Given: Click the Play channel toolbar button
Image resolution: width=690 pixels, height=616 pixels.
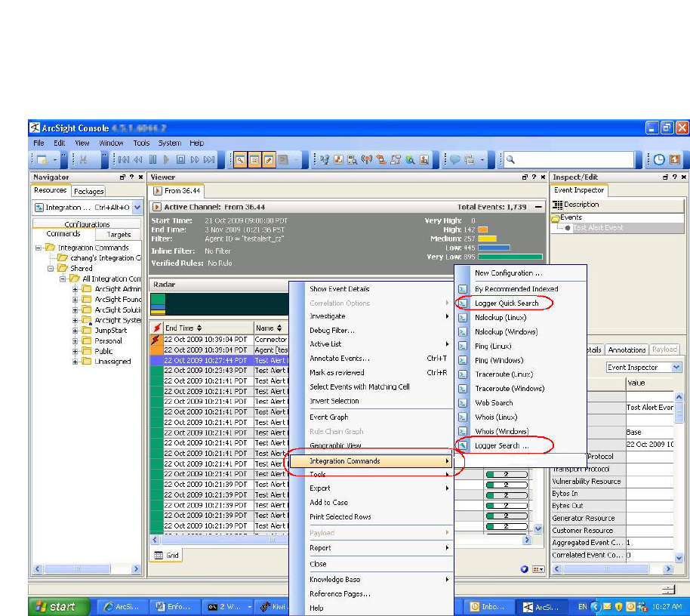Looking at the screenshot, I should coord(167,160).
